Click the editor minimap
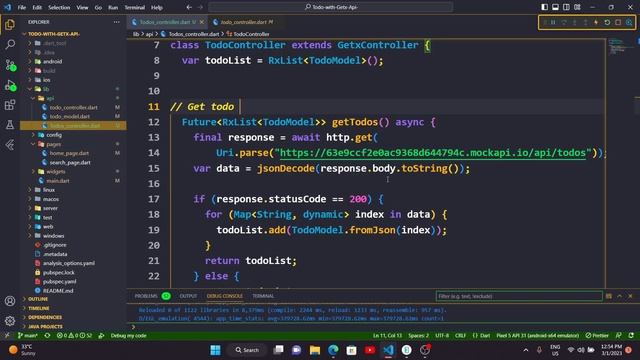 pyautogui.click(x=619, y=47)
